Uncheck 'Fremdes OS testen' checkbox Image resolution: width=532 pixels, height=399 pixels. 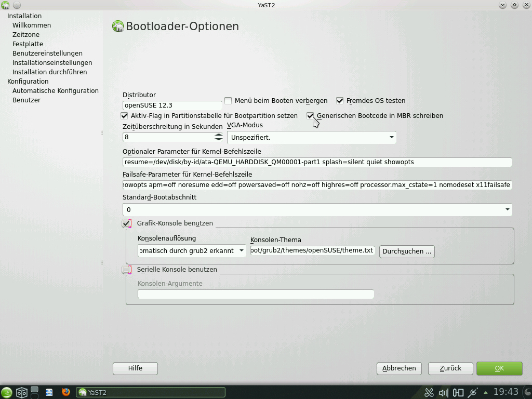[340, 101]
